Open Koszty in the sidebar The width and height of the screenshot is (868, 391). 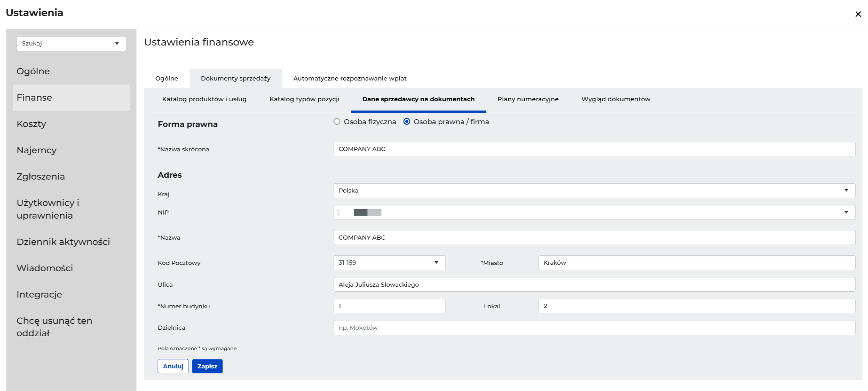click(31, 124)
